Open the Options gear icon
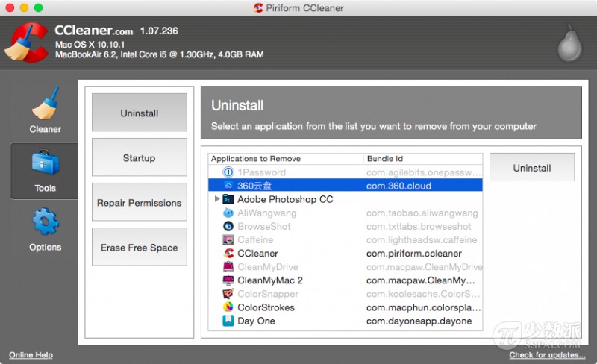 [x=46, y=222]
